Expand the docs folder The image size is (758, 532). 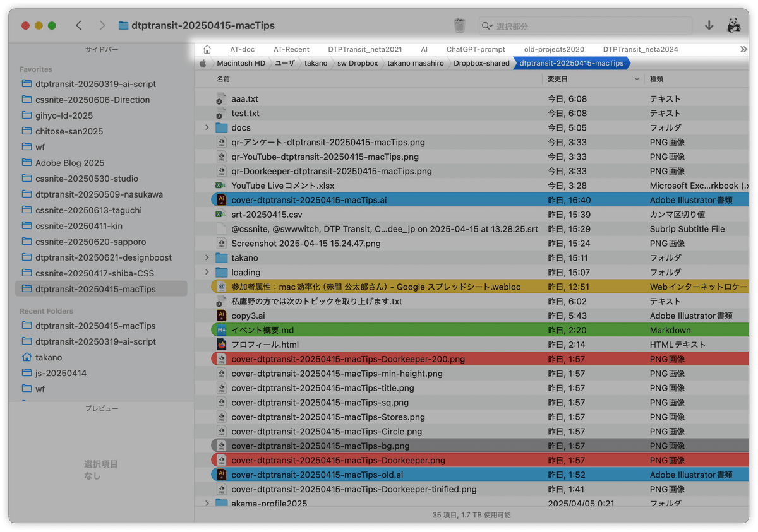pyautogui.click(x=207, y=127)
